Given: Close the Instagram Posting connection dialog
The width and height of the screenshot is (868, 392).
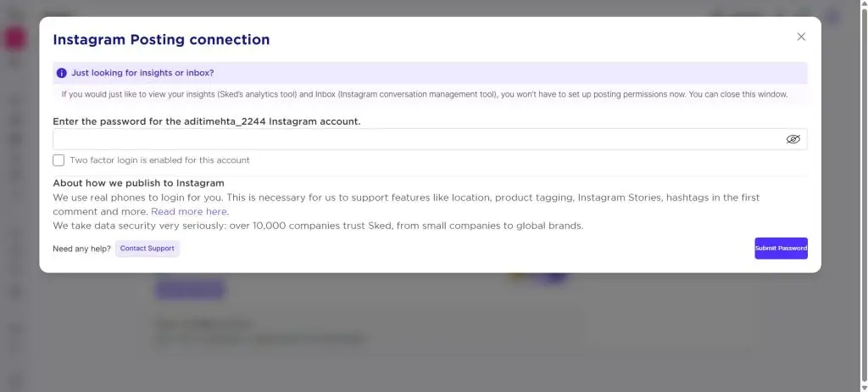Looking at the screenshot, I should coord(801,36).
